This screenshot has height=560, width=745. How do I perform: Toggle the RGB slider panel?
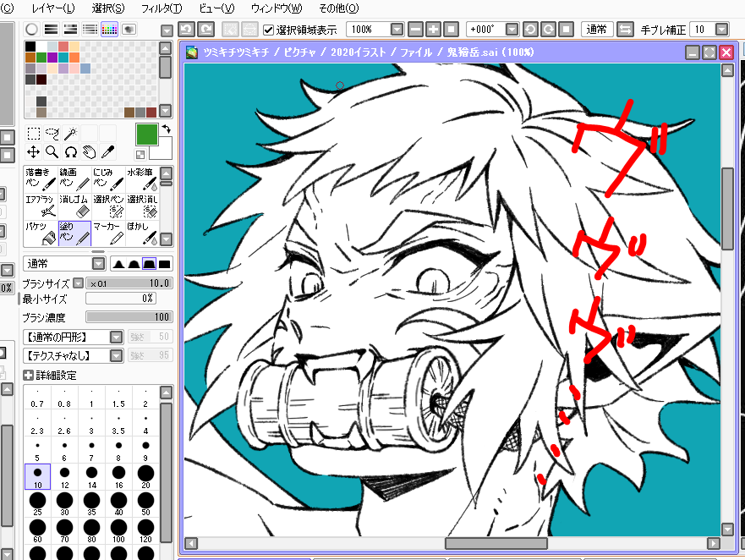click(51, 30)
